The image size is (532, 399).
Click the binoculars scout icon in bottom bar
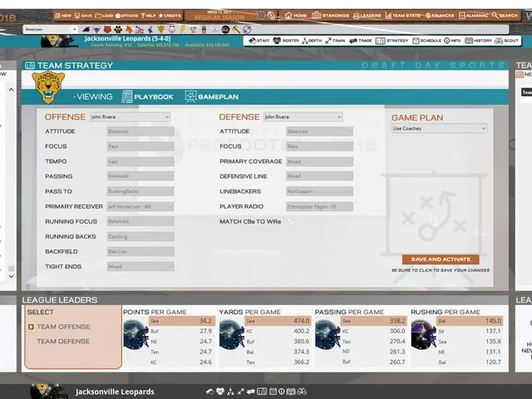pos(302,392)
